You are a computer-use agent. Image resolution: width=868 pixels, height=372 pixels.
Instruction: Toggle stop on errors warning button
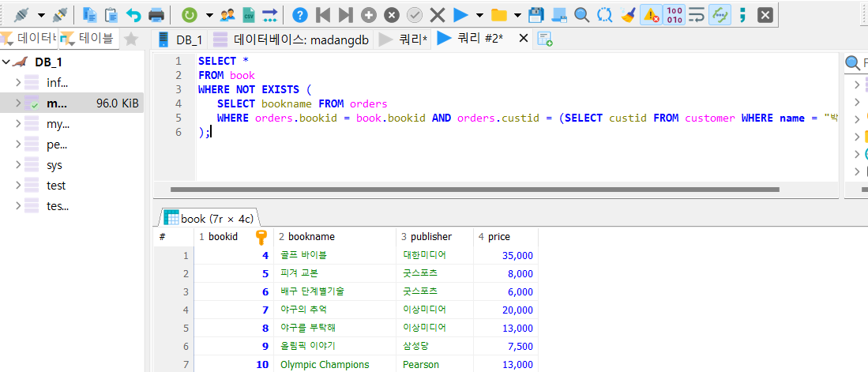coord(651,15)
